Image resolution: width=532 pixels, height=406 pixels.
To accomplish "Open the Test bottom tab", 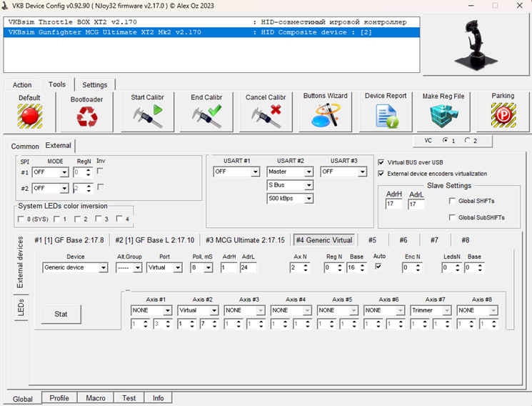I will coord(129,398).
